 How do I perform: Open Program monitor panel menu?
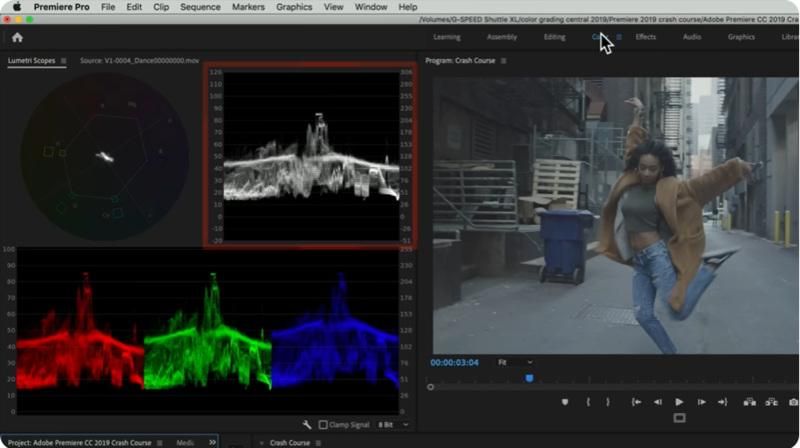[x=504, y=61]
